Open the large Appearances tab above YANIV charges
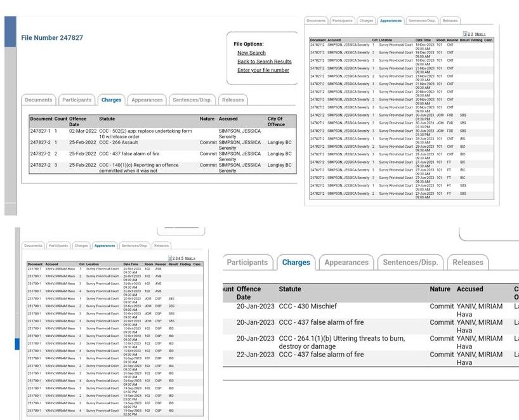519x420 pixels. point(346,263)
